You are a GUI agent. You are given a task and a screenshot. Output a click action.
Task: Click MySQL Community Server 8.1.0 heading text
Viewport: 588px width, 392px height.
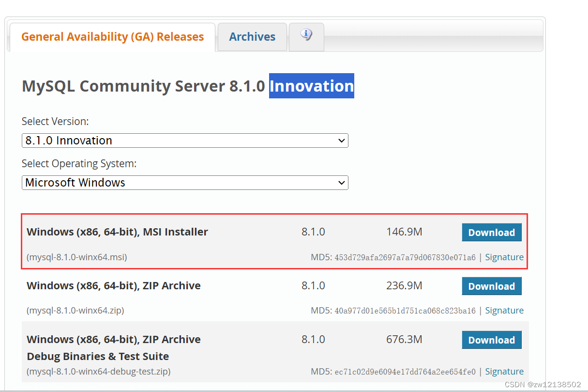tap(143, 86)
